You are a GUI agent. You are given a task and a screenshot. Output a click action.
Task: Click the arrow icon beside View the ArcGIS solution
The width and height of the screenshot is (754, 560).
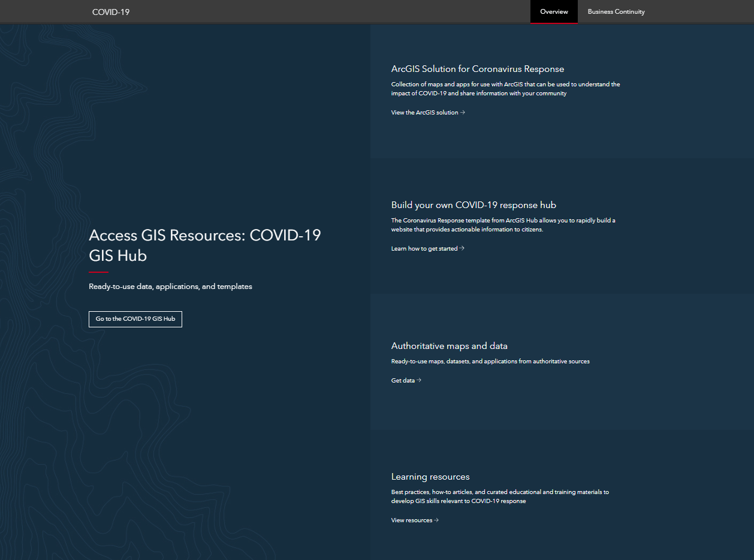click(x=462, y=112)
